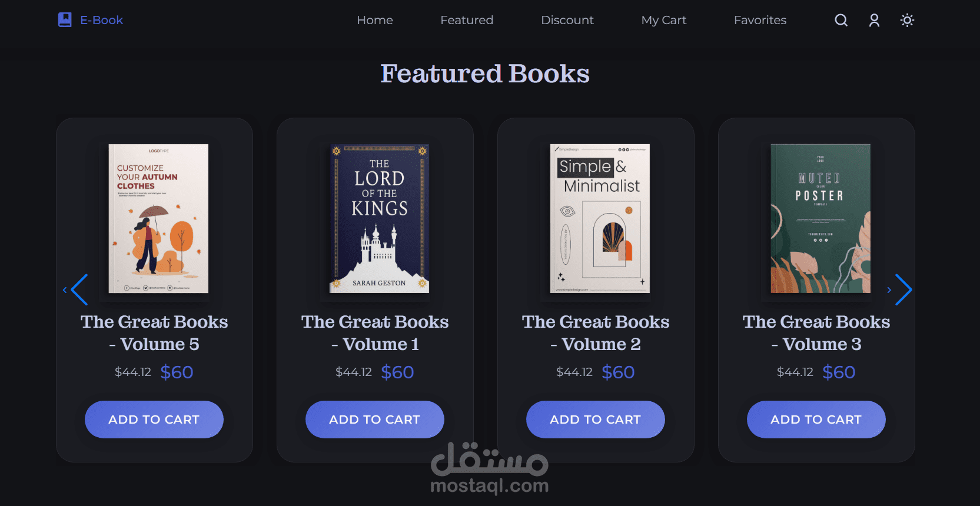Open the Favorites nav link
Image resolution: width=980 pixels, height=506 pixels.
760,20
